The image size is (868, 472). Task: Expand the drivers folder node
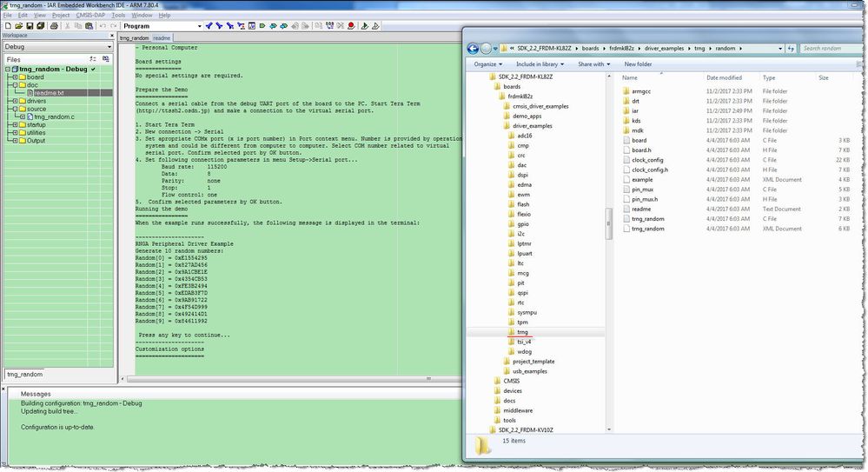click(15, 101)
